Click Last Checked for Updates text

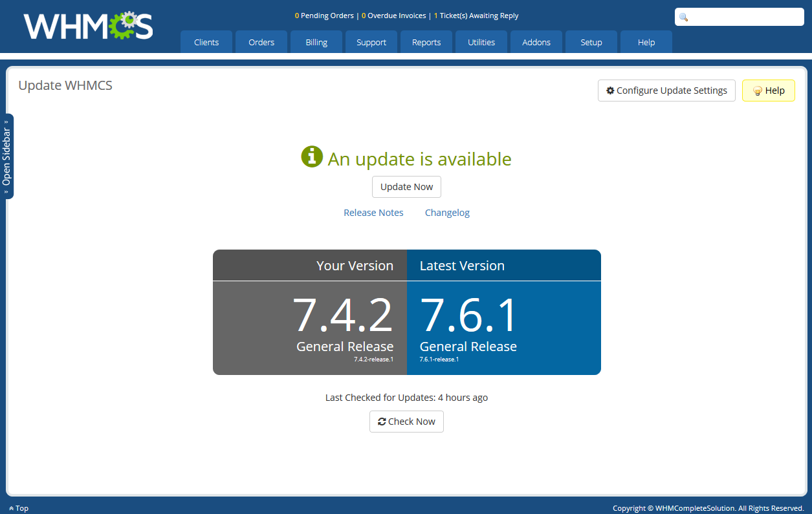pos(406,398)
